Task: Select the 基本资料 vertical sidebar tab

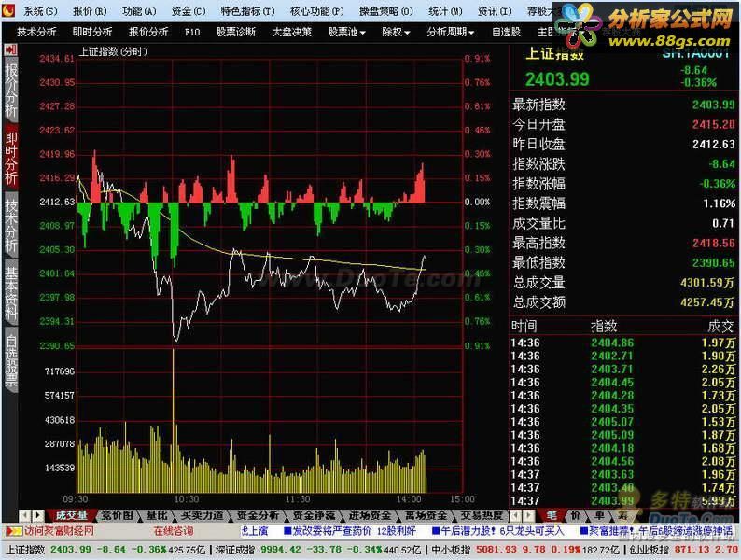Action: coord(11,292)
